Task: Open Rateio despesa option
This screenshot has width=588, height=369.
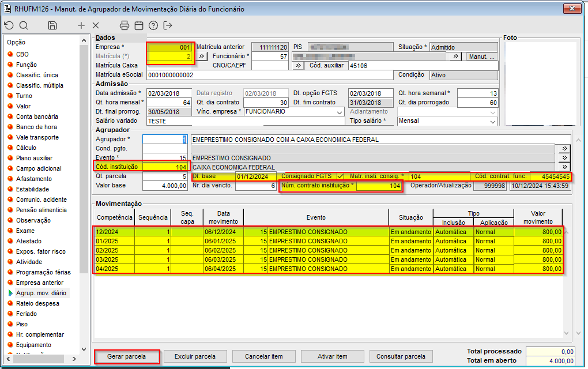Action: coord(37,303)
